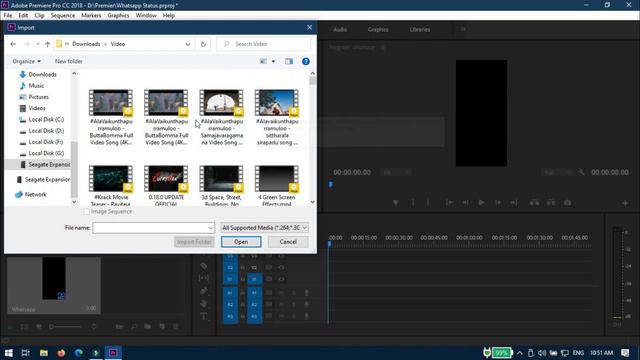Select the Type tool in Premiere
Screen dimensions: 640x360
pos(204,316)
